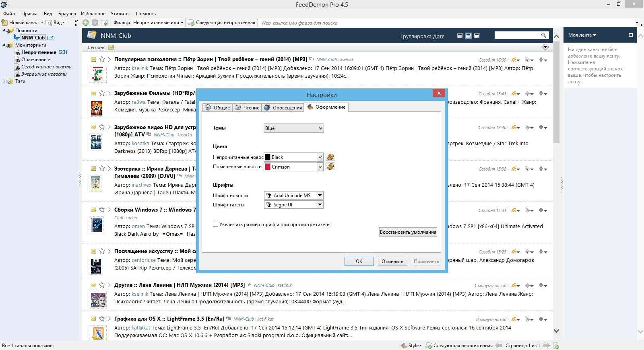Viewport: 644px width, 350px height.
Task: Star the Популярная психология news item
Action: 102,59
